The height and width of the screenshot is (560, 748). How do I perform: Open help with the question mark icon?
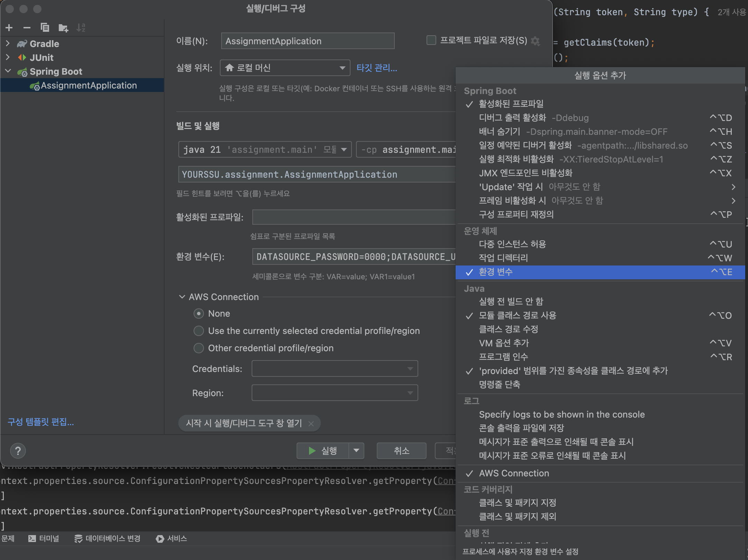click(x=18, y=451)
